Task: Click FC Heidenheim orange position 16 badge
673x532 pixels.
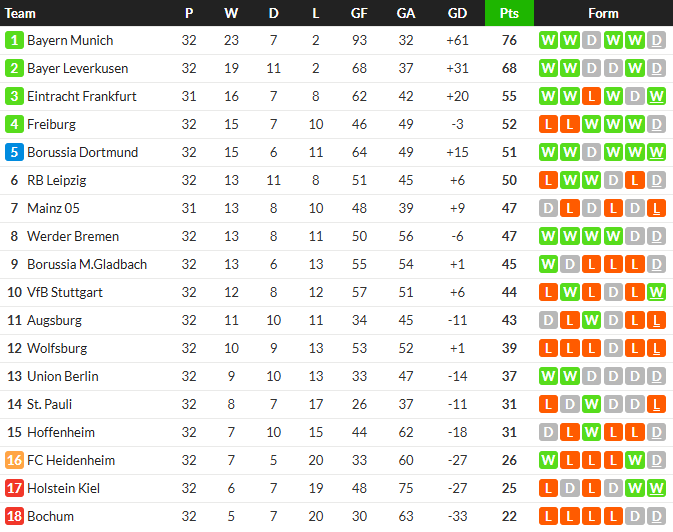Action: (x=14, y=461)
